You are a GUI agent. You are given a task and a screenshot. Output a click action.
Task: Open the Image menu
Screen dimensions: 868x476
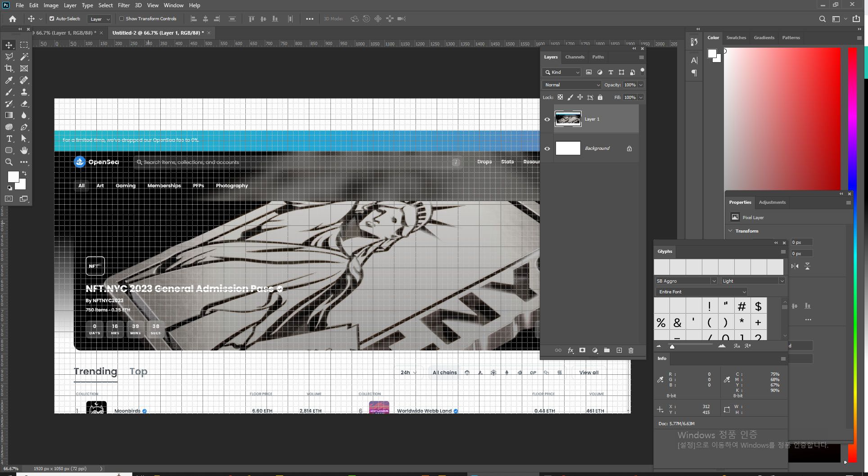pos(51,5)
